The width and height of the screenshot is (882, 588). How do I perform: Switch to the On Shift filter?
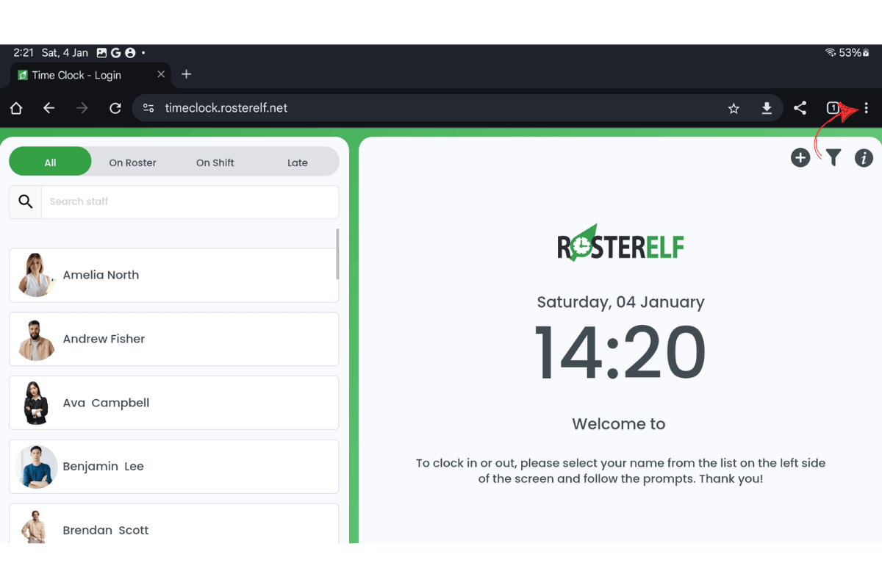coord(215,162)
